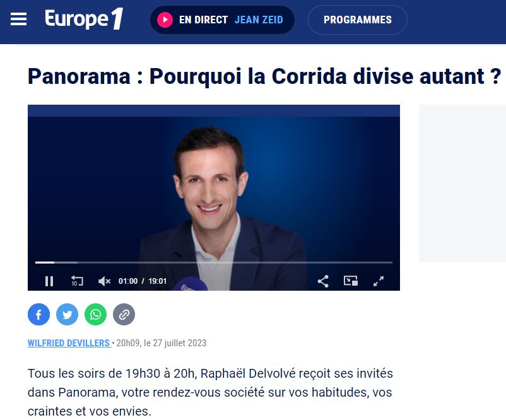
Task: Unmute the video sound
Action: point(104,281)
